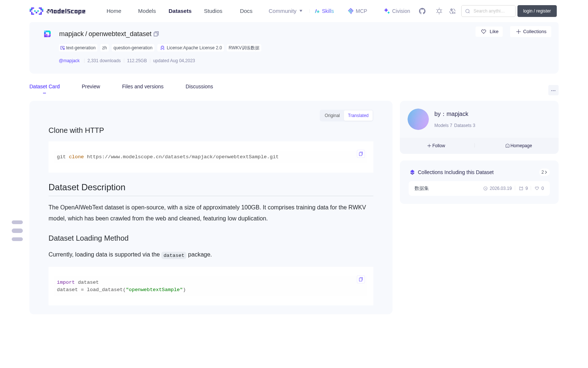Click the search magnifier icon
588x368 pixels.
tap(468, 11)
